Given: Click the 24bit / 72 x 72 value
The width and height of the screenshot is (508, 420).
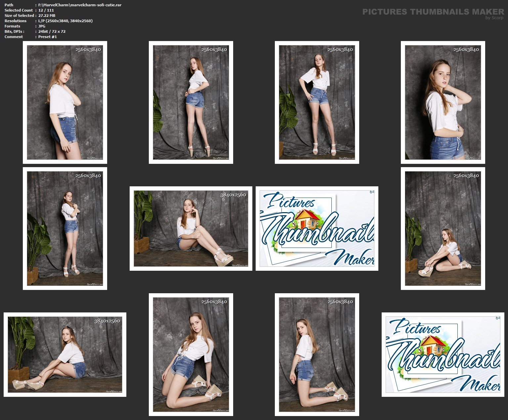Looking at the screenshot, I should click(52, 31).
